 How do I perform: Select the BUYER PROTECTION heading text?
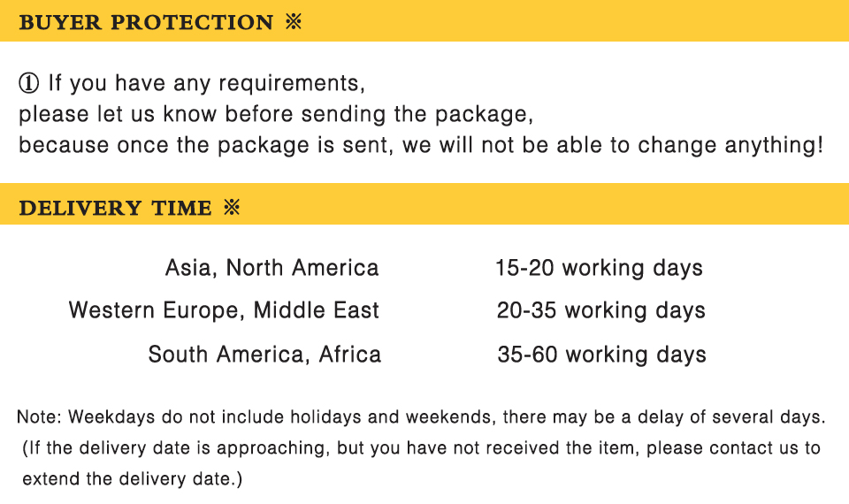146,22
